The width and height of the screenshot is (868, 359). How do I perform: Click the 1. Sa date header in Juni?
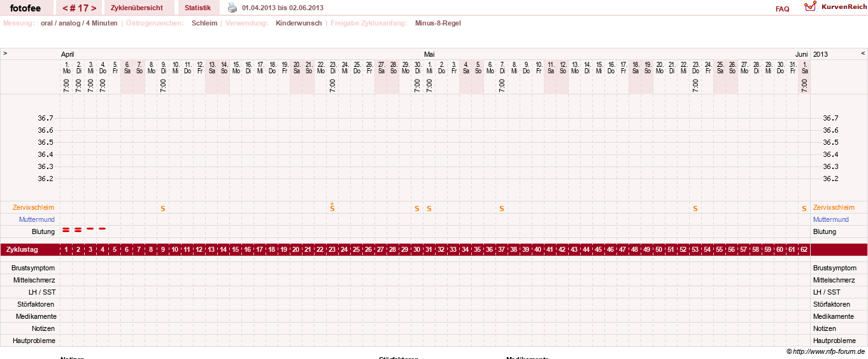coord(804,67)
